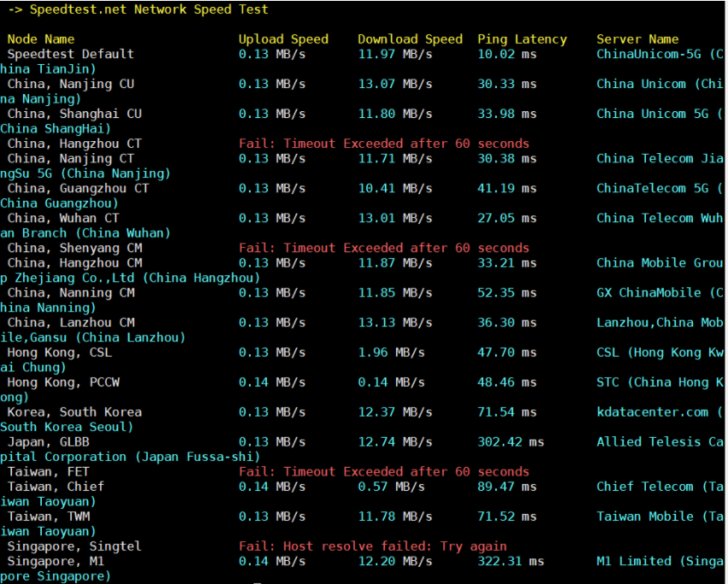Click the 11.85 MB/s download speed

click(x=395, y=292)
